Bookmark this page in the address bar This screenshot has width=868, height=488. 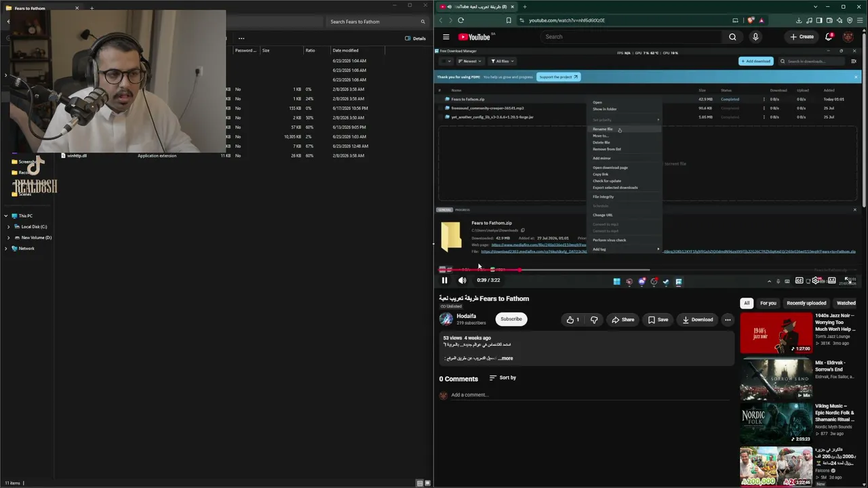(x=509, y=20)
